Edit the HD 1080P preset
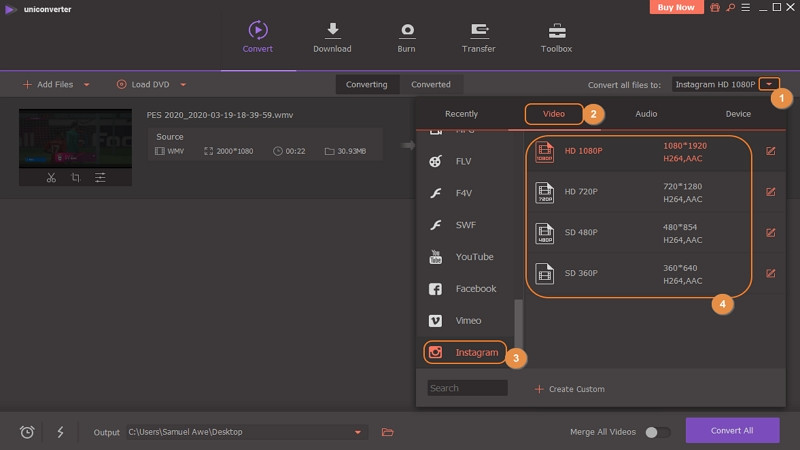800x450 pixels. point(770,151)
